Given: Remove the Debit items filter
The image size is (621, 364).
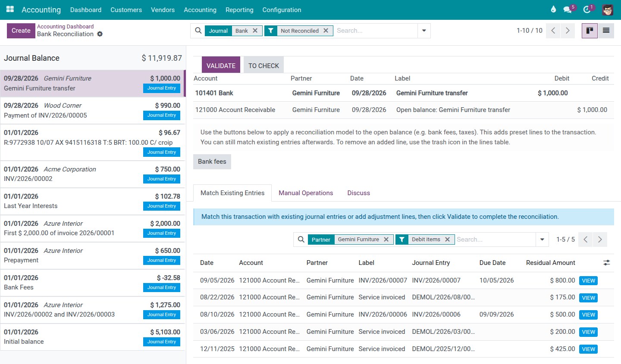Looking at the screenshot, I should tap(448, 240).
